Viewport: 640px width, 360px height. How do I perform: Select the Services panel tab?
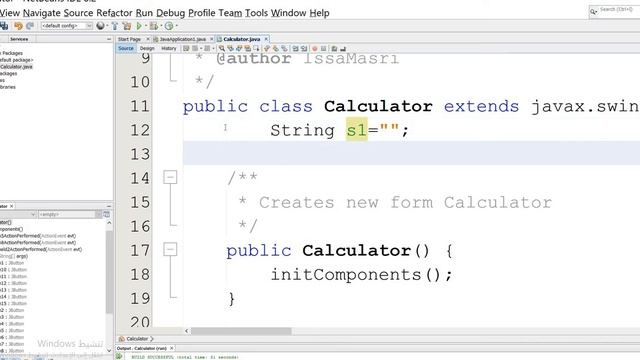(19, 39)
